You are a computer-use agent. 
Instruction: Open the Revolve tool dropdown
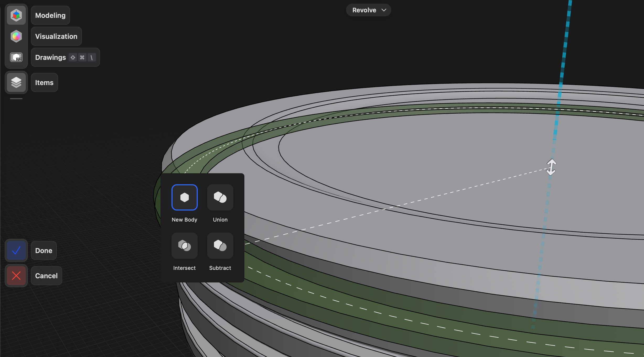pos(369,10)
